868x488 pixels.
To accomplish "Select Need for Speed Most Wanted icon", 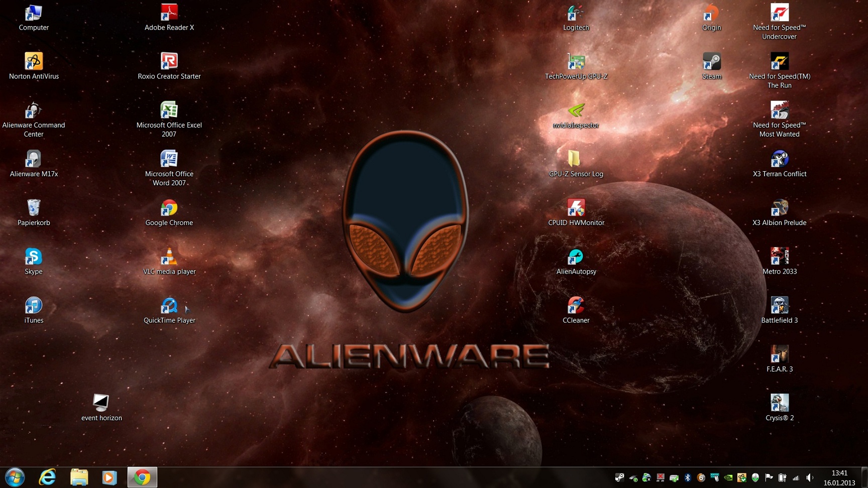I will click(780, 119).
